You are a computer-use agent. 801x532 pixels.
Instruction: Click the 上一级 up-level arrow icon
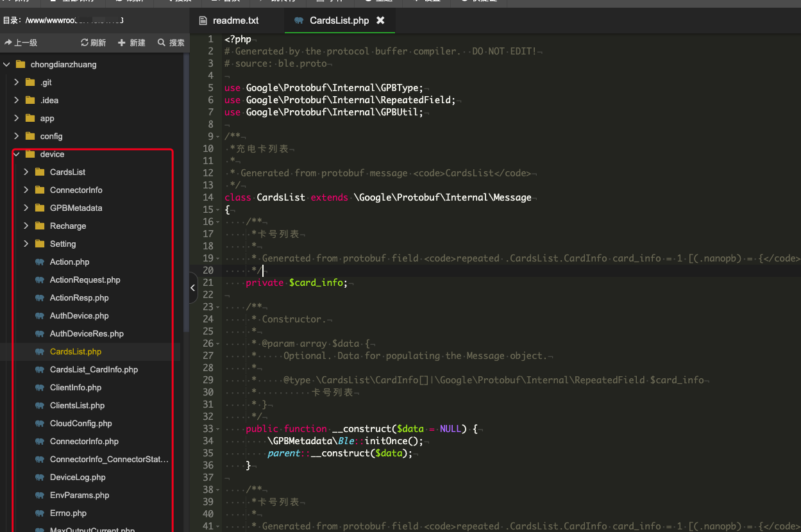pos(8,42)
